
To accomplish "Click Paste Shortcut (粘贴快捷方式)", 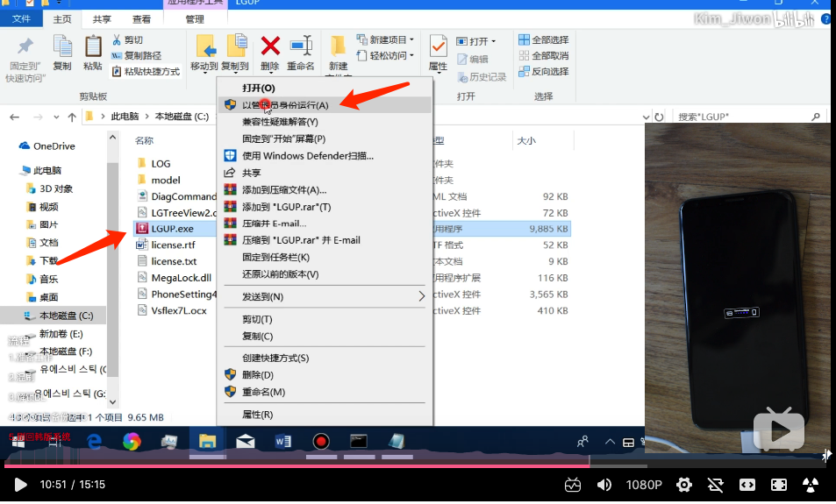I will click(146, 71).
